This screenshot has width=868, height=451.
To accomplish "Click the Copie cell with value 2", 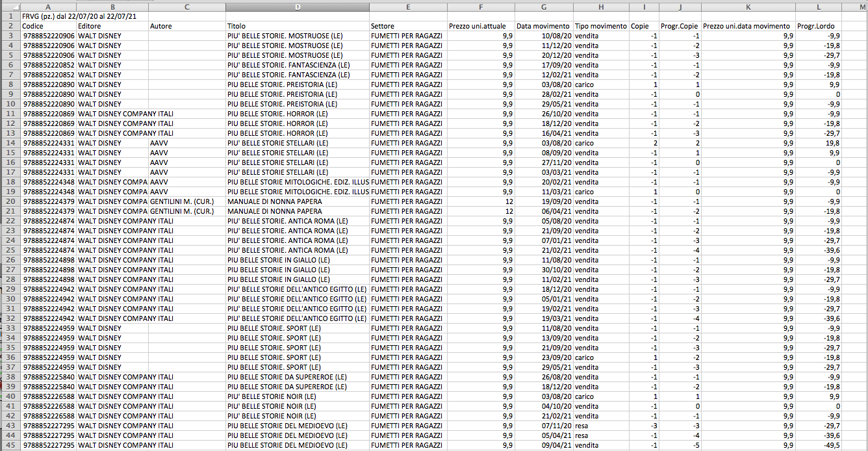I will click(x=655, y=143).
